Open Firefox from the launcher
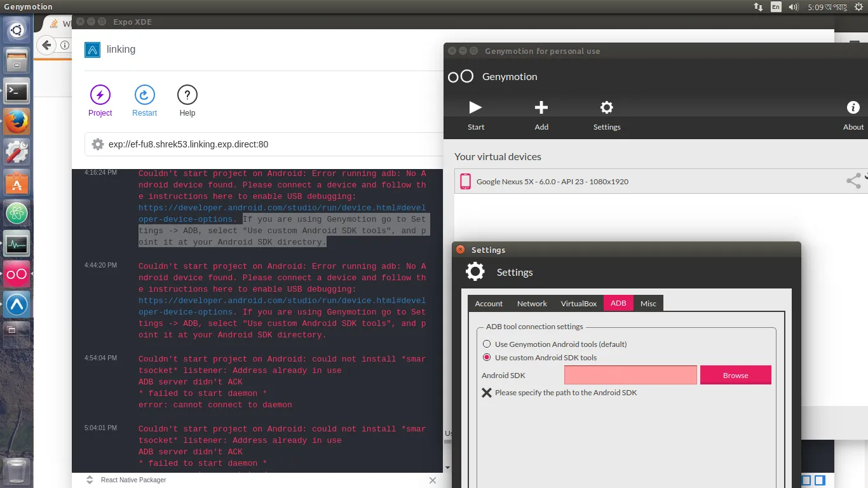 (17, 122)
